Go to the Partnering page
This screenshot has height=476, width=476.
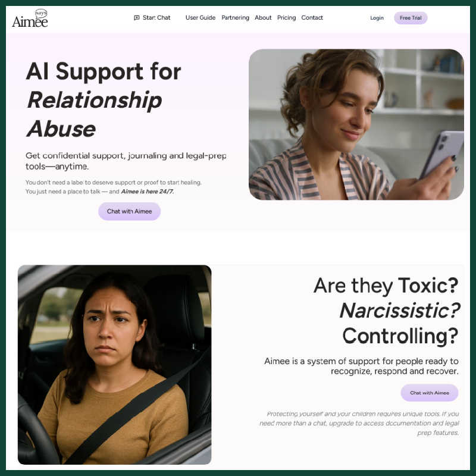coord(235,18)
